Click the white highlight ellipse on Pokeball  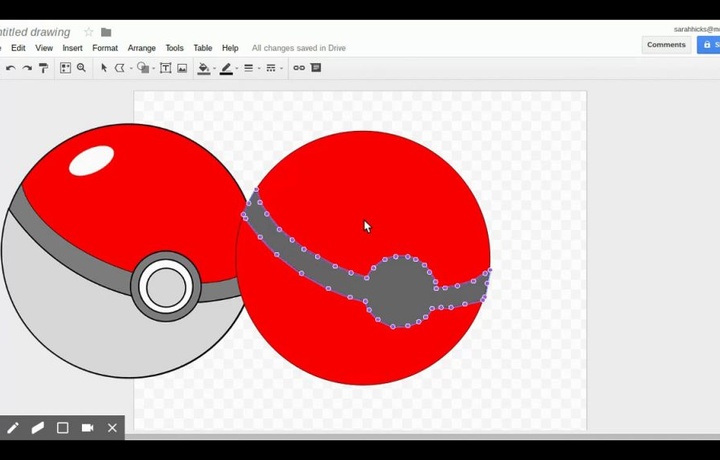pyautogui.click(x=91, y=161)
